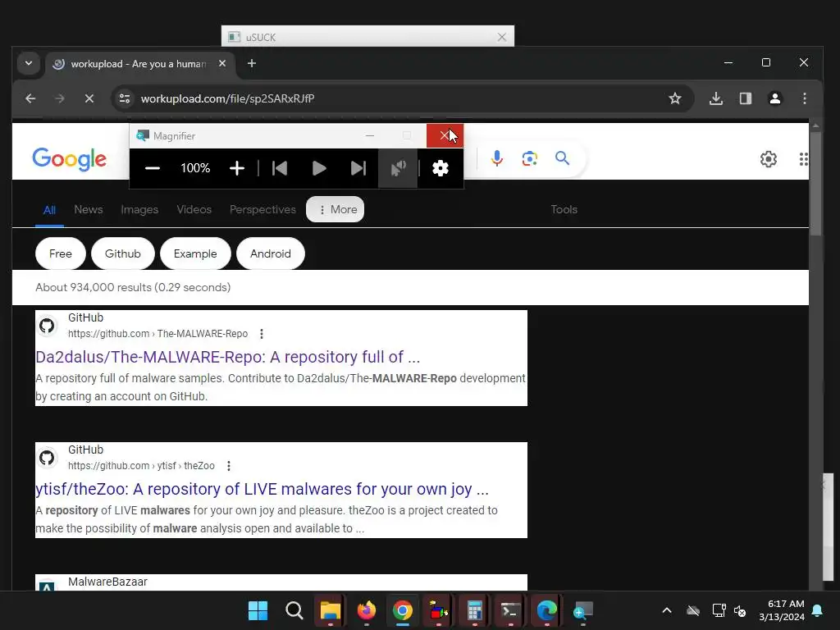Switch to the Videos tab

point(194,209)
